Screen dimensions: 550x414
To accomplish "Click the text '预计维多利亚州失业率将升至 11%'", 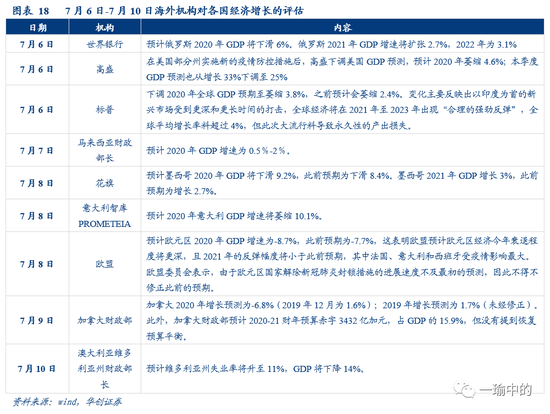I will coord(216,369).
